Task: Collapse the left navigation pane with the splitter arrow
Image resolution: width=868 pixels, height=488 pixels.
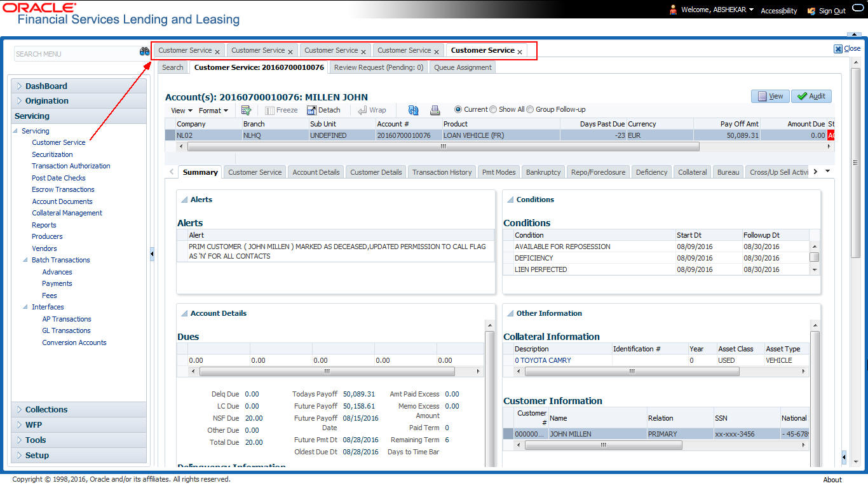Action: [x=152, y=254]
